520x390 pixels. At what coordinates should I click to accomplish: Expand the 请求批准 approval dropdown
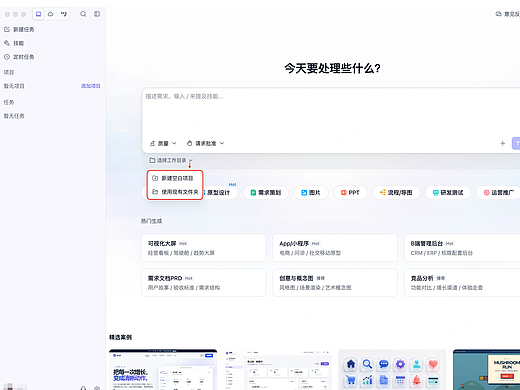(x=205, y=143)
